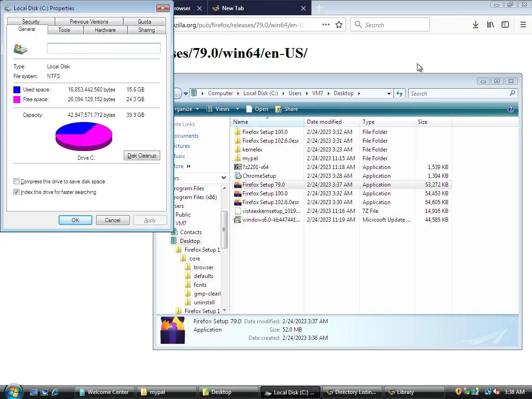Select the 7z2201-x64 application icon
The height and width of the screenshot is (399, 532).
237,167
